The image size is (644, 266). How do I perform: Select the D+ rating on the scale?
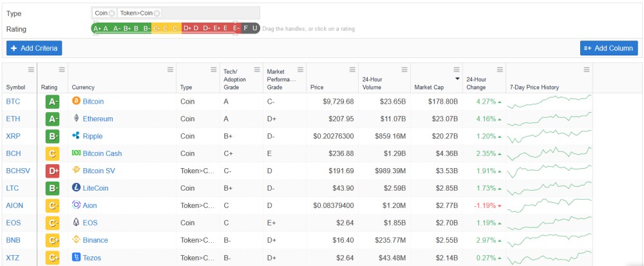pyautogui.click(x=187, y=28)
